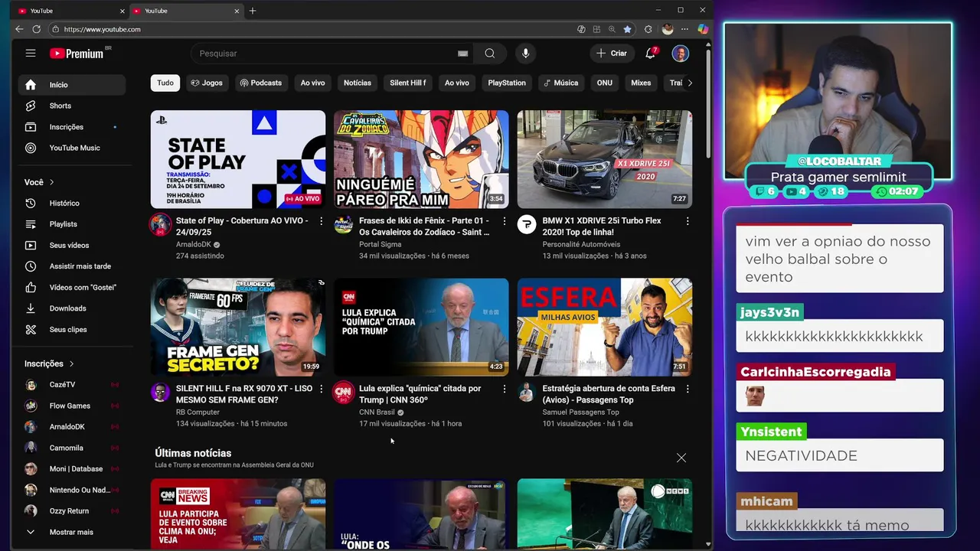Click CNN Brasil channel avatar icon
980x551 pixels.
point(344,392)
